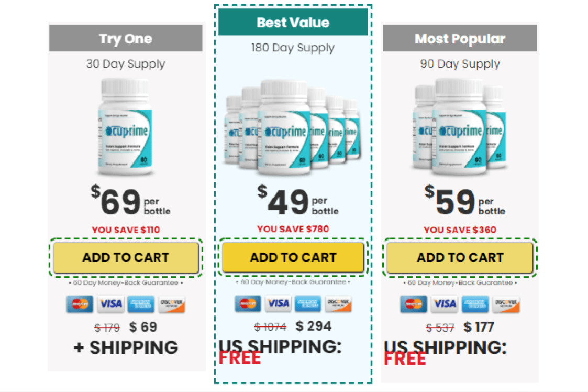Add the 30 Day Supply to cart
Screen dimensions: 588x392
click(126, 257)
